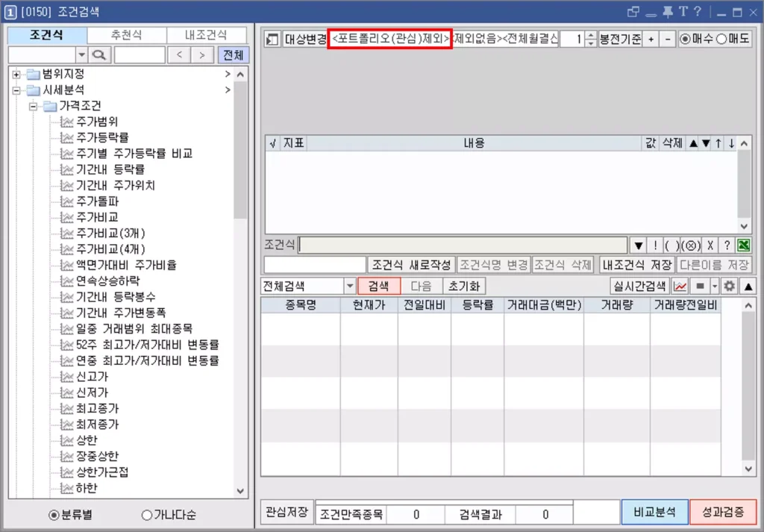Select the 가나다순 sort radio button
Viewport: 764px width, 532px height.
click(146, 515)
